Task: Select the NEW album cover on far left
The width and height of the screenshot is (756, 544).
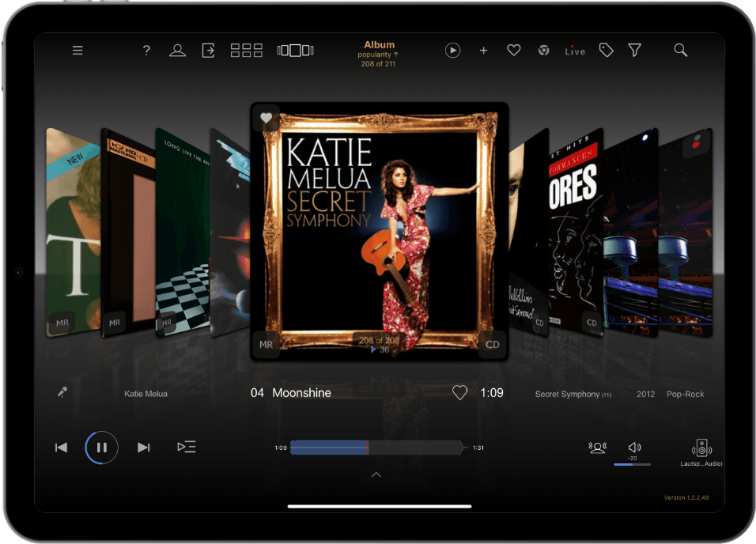Action: pos(74,232)
